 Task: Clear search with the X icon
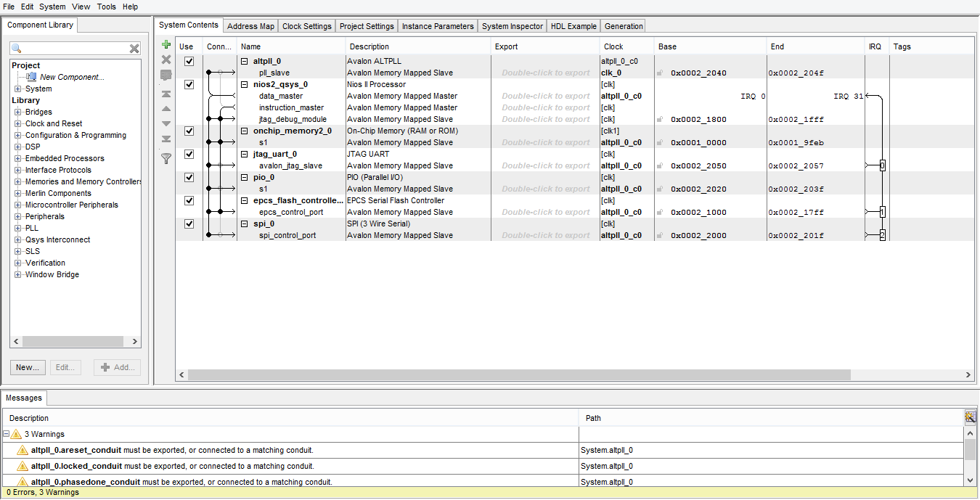[134, 49]
